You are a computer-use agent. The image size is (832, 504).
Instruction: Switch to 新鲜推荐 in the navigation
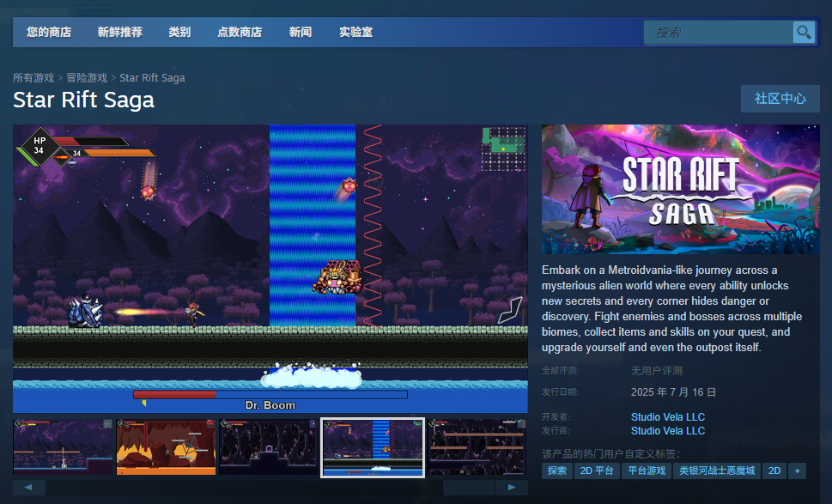tap(119, 32)
